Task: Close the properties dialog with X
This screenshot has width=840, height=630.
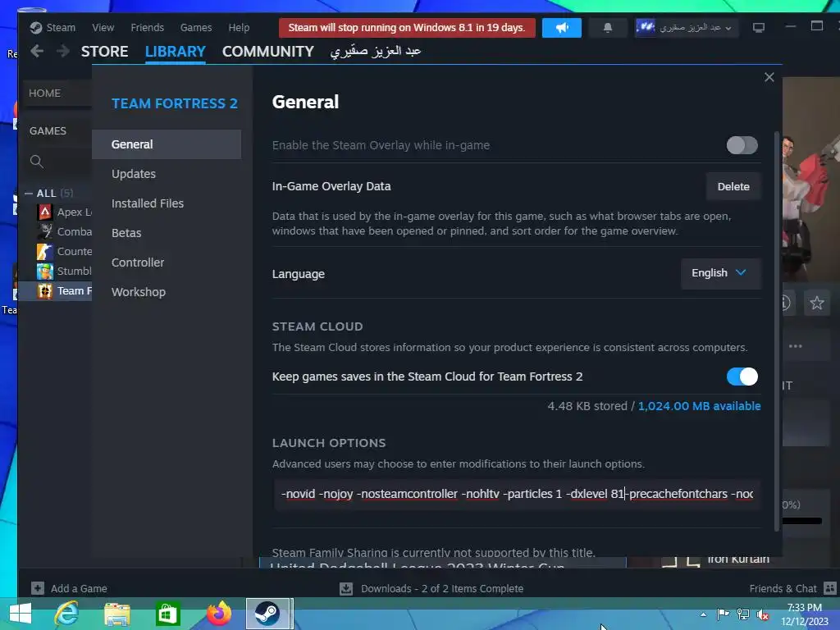Action: point(769,77)
